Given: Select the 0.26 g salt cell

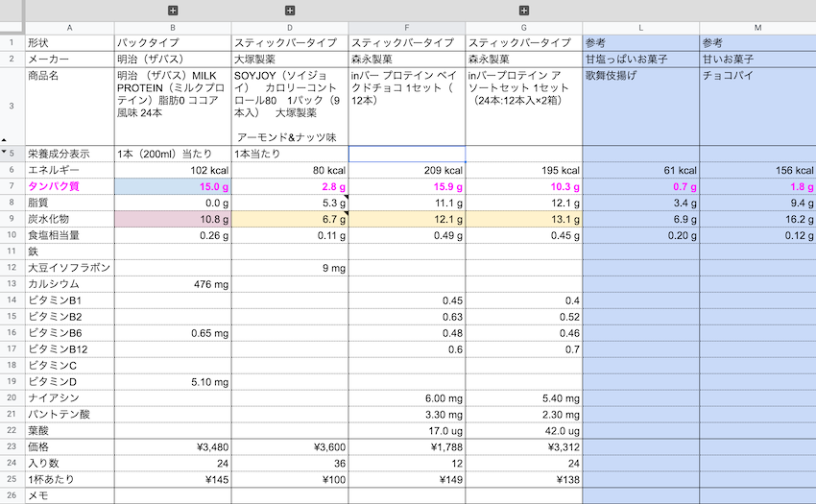Looking at the screenshot, I should pyautogui.click(x=173, y=235).
